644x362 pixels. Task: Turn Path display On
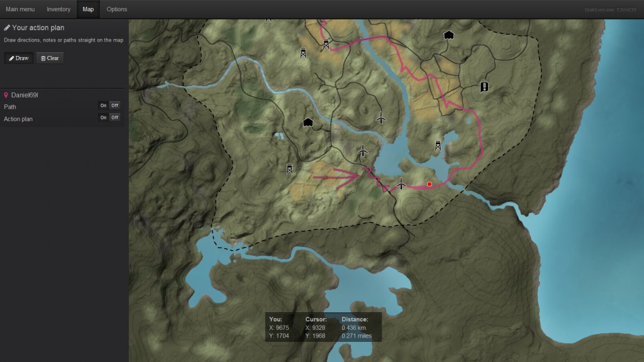[103, 106]
